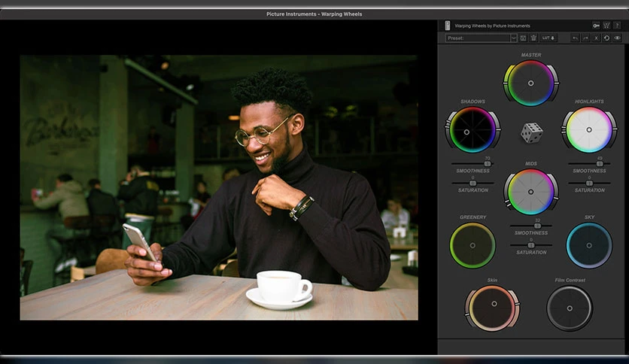Image resolution: width=629 pixels, height=364 pixels.
Task: Reset all wheels with the circular arrow icon
Action: pyautogui.click(x=606, y=38)
